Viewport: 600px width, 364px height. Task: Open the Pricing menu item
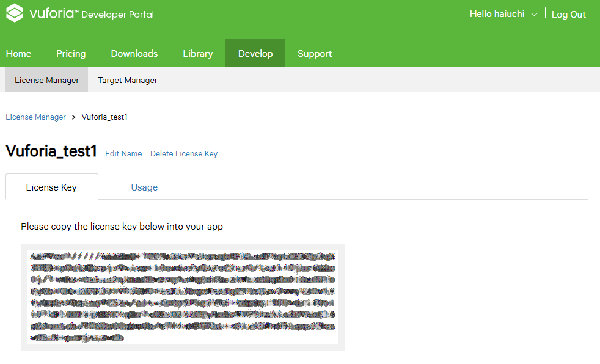(x=71, y=54)
